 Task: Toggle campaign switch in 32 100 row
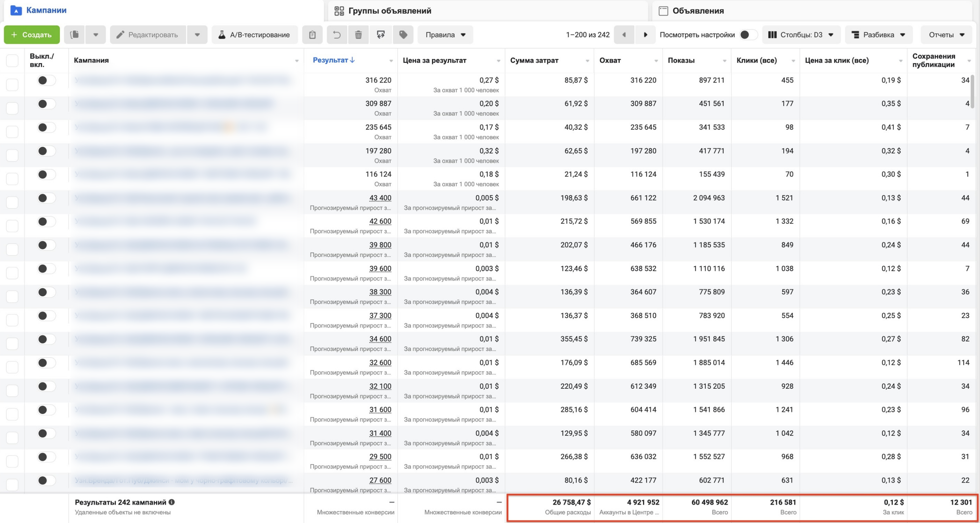coord(47,386)
